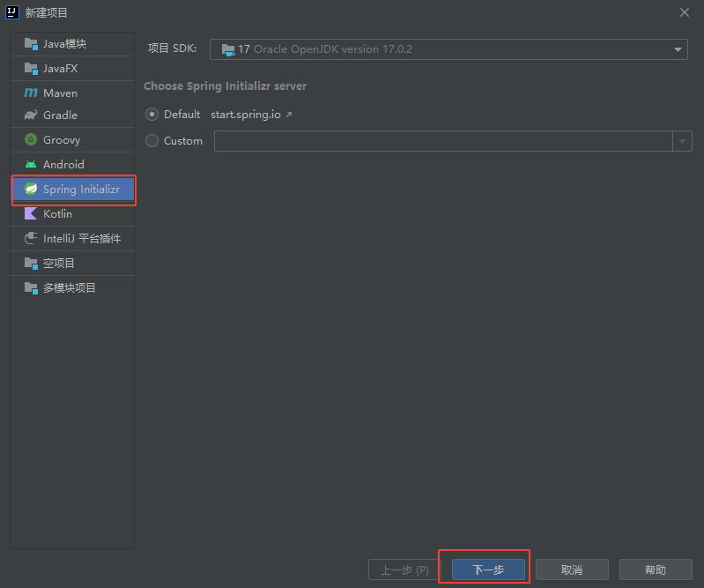The width and height of the screenshot is (704, 588).
Task: Click the JavaFX folder icon
Action: (x=31, y=69)
